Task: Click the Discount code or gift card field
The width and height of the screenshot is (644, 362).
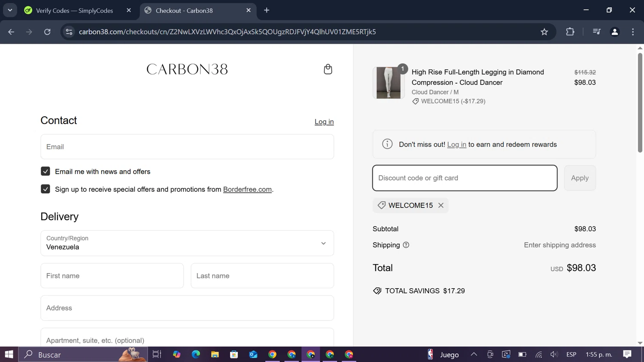Action: [x=465, y=178]
